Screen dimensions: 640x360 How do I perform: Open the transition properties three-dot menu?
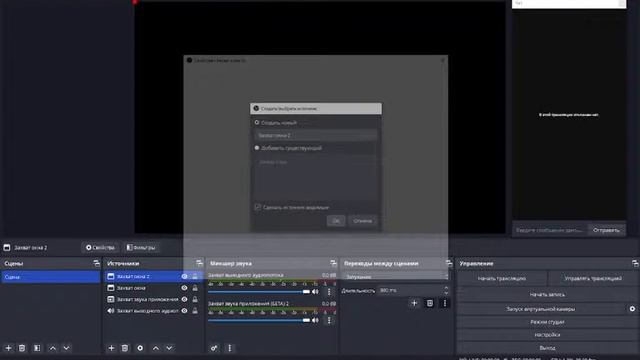[x=445, y=303]
